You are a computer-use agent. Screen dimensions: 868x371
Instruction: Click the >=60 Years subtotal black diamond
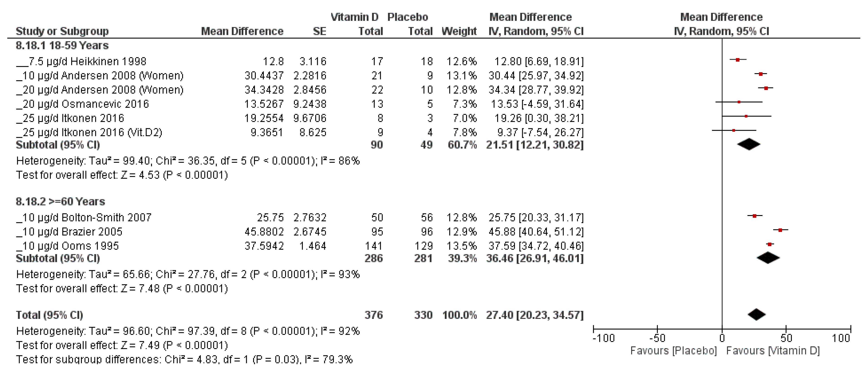(x=768, y=258)
